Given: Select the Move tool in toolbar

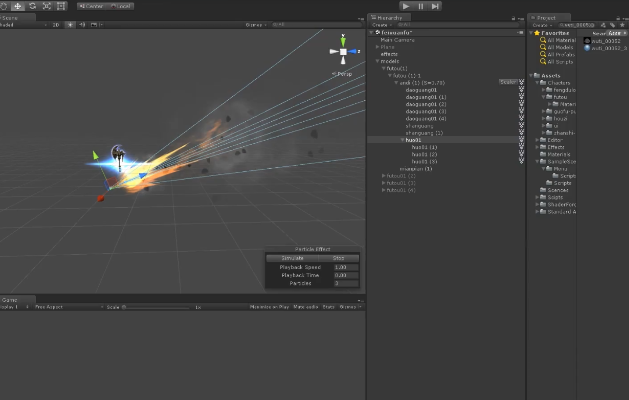Looking at the screenshot, I should pyautogui.click(x=18, y=6).
